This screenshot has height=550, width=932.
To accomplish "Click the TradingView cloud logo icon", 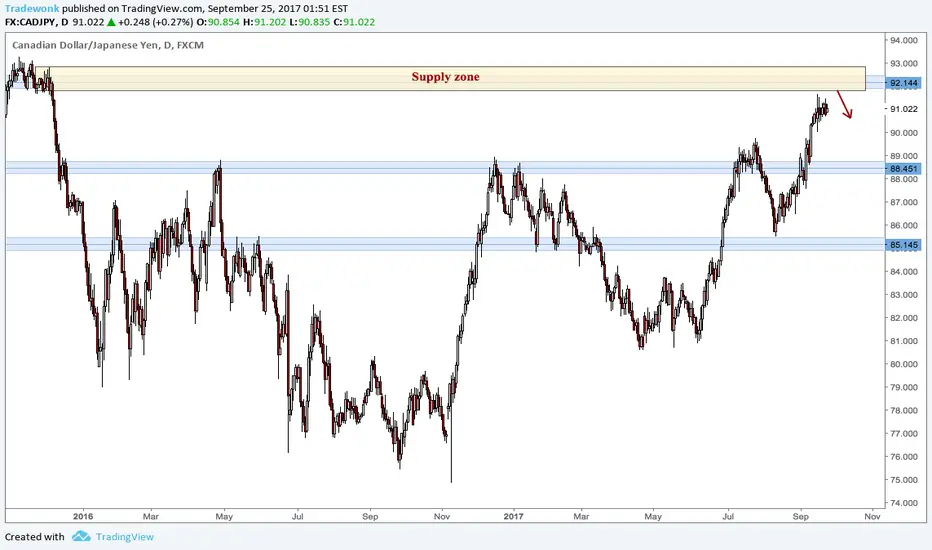I will 81,537.
